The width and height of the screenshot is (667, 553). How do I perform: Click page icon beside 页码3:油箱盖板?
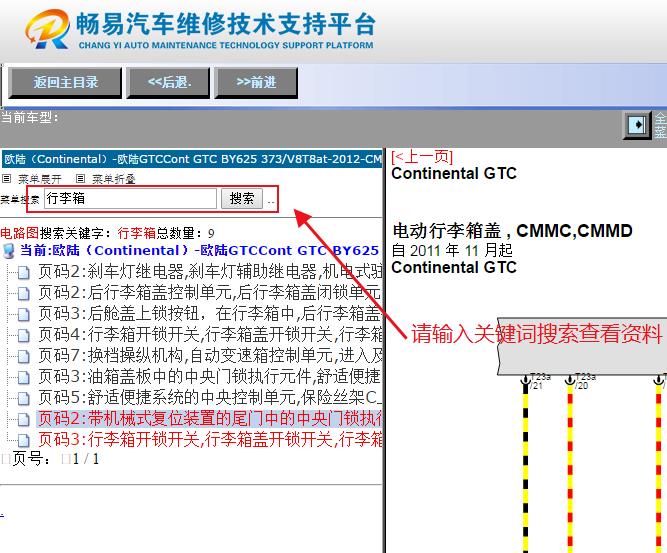[24, 377]
